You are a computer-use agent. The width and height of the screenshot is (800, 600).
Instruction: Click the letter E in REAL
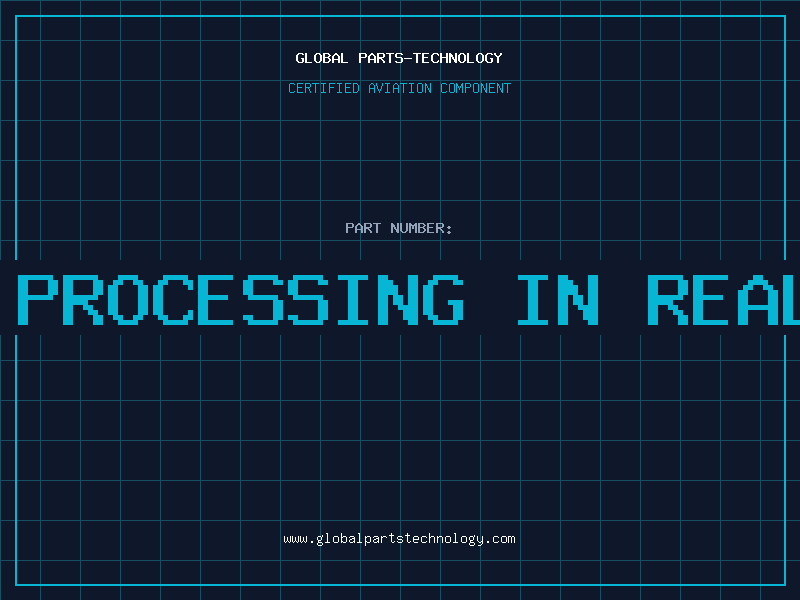(x=713, y=299)
